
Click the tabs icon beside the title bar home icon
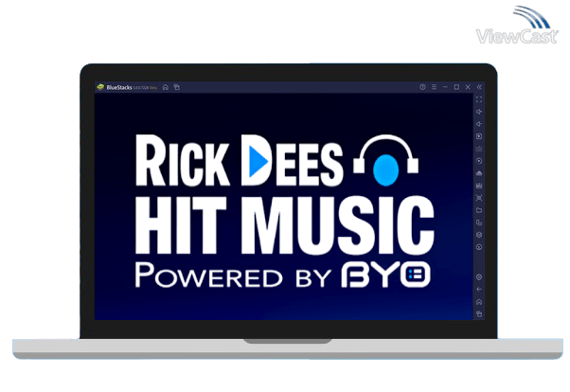pos(177,87)
